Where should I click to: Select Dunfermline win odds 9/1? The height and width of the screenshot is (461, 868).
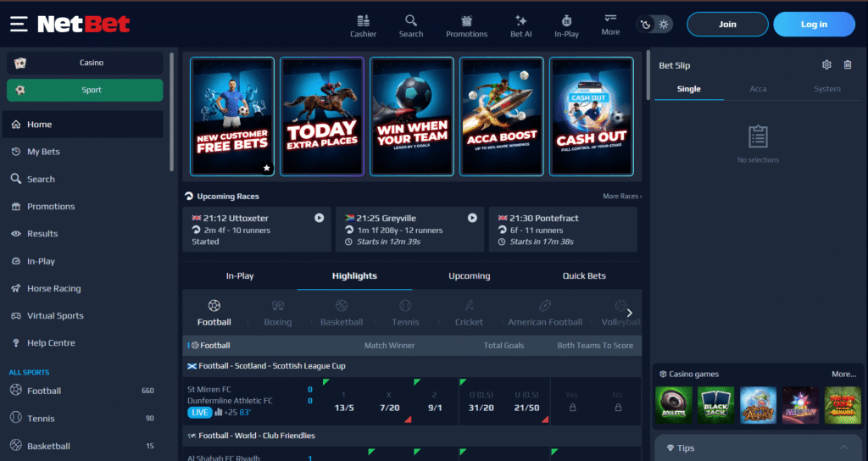(435, 402)
